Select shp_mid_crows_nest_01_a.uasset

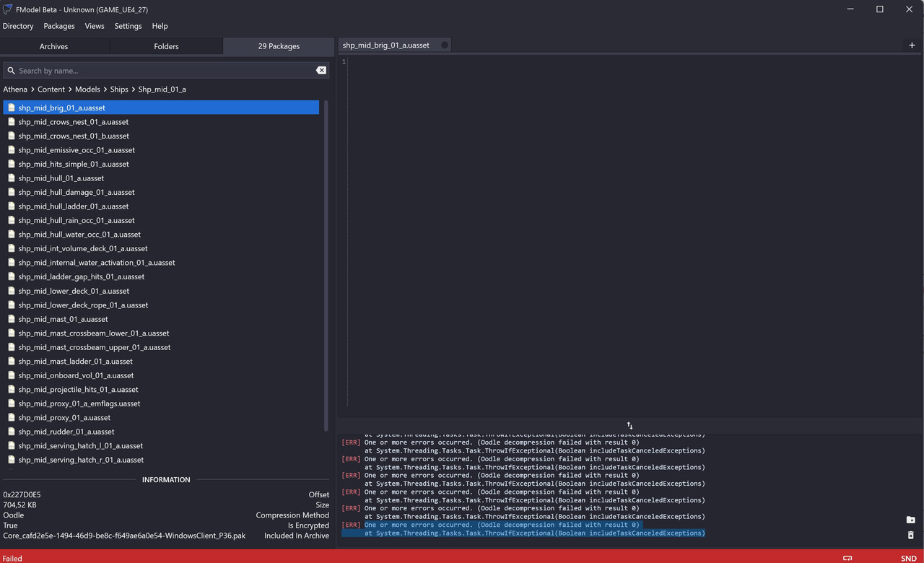(161, 122)
